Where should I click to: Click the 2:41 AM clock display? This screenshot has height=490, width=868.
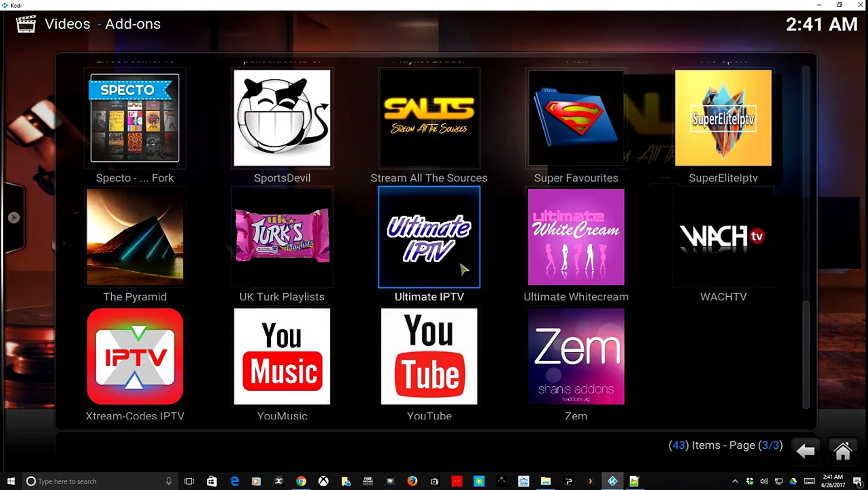pyautogui.click(x=821, y=24)
